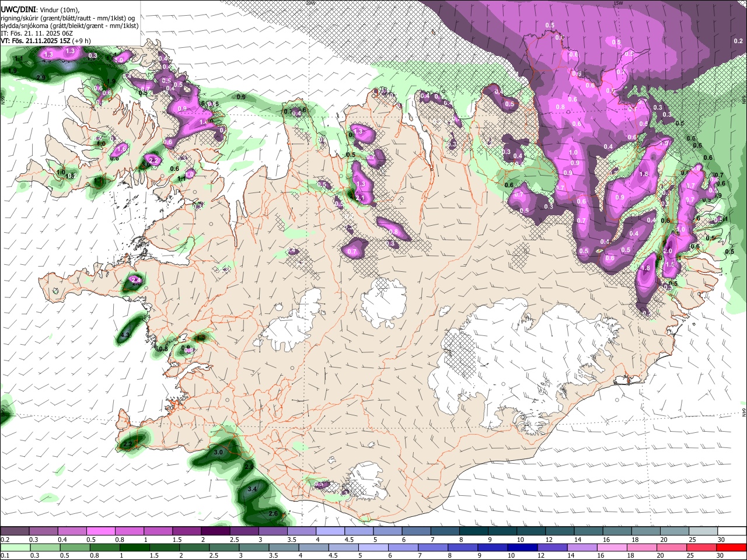The image size is (747, 560).
Task: Click the 3.0 rainfall value label
Action: click(x=219, y=452)
